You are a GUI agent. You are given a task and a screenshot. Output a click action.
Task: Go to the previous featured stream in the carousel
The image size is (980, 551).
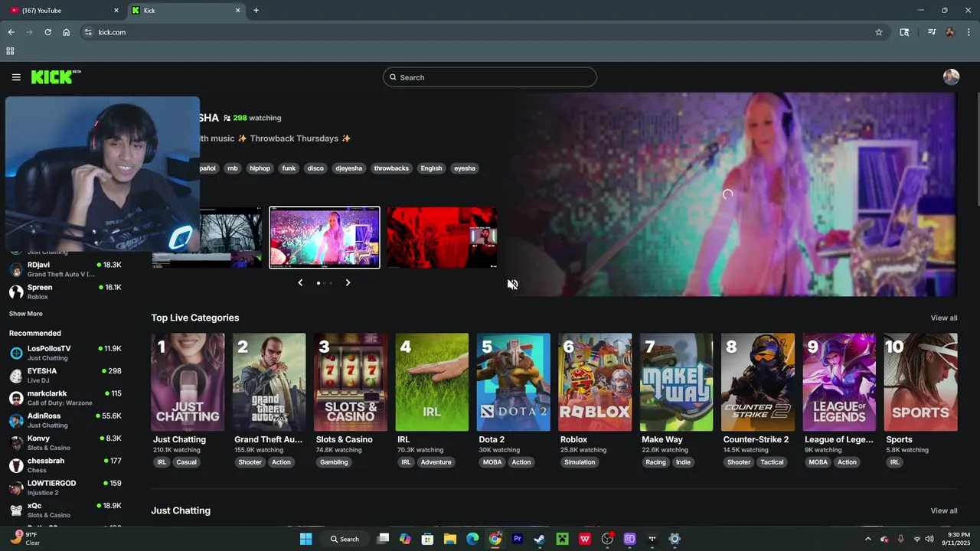pyautogui.click(x=300, y=283)
